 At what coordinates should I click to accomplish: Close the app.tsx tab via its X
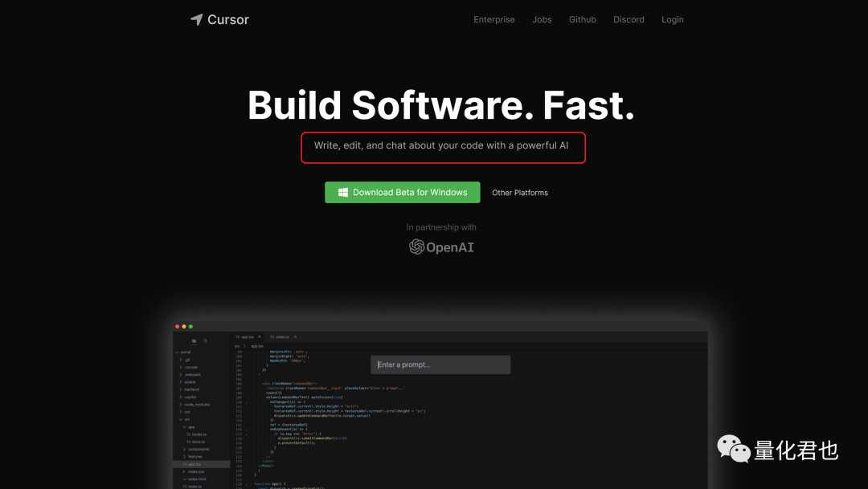coord(260,337)
